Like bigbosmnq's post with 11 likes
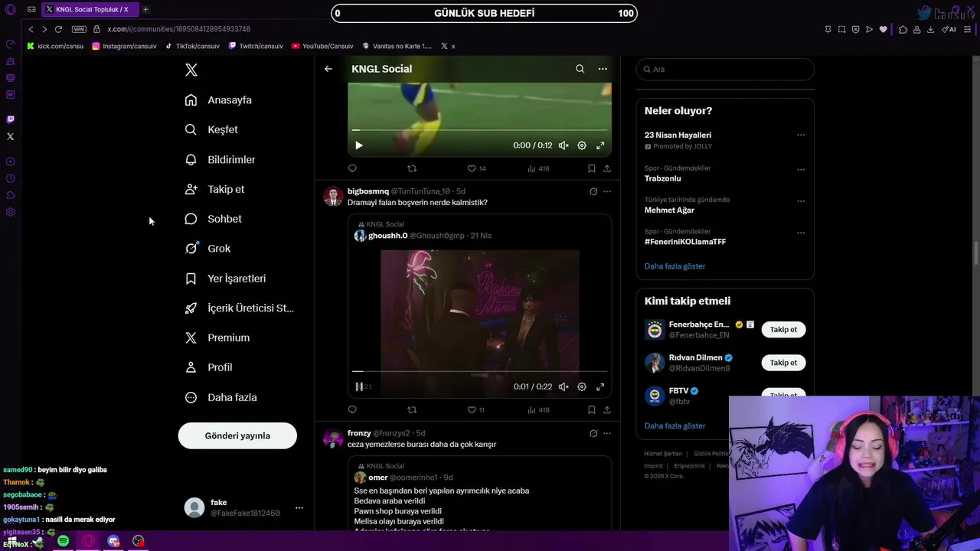This screenshot has height=551, width=980. (476, 410)
